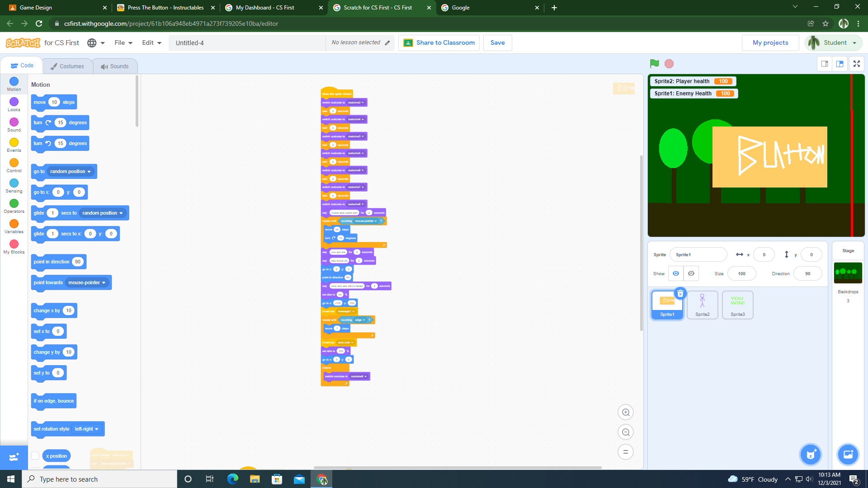Viewport: 868px width, 488px height.
Task: Open the Events blocks category
Action: [x=14, y=145]
